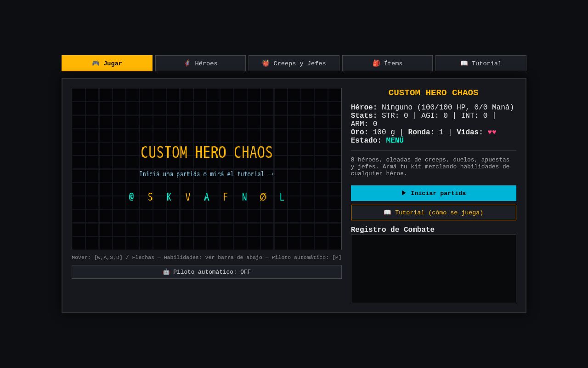The image size is (588, 368).
Task: Switch to the Jugar tab
Action: tap(107, 63)
